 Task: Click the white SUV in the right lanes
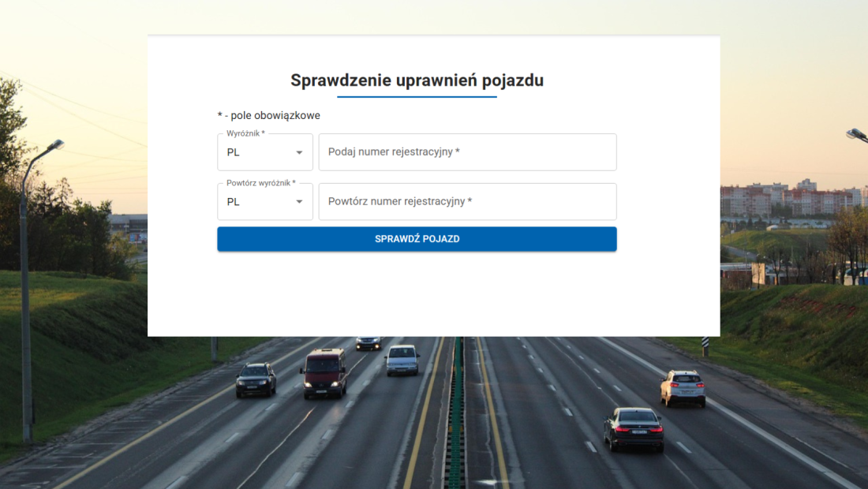(x=683, y=387)
